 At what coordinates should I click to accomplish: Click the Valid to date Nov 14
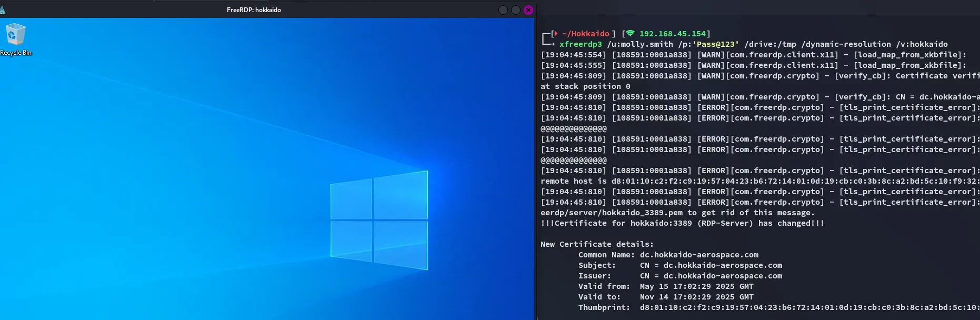697,297
